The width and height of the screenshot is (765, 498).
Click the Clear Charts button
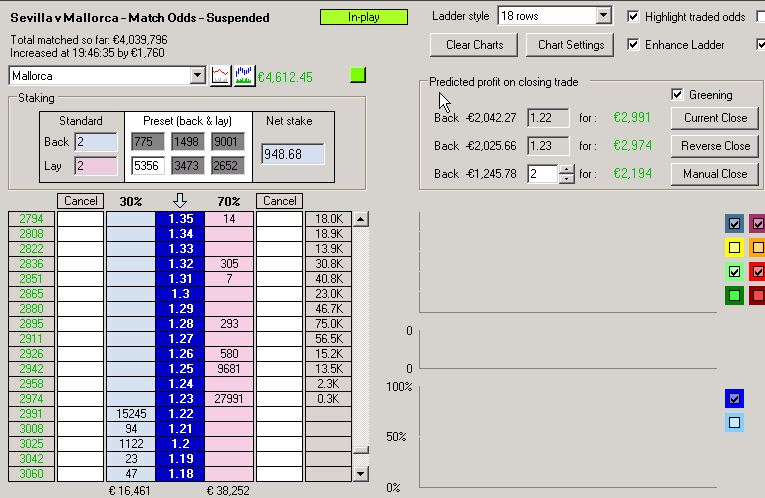point(474,45)
